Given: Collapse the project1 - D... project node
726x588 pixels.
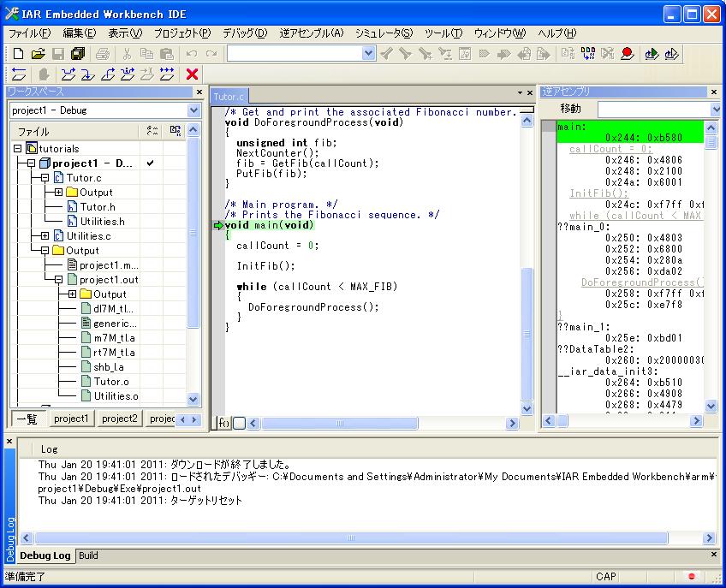Looking at the screenshot, I should point(32,163).
